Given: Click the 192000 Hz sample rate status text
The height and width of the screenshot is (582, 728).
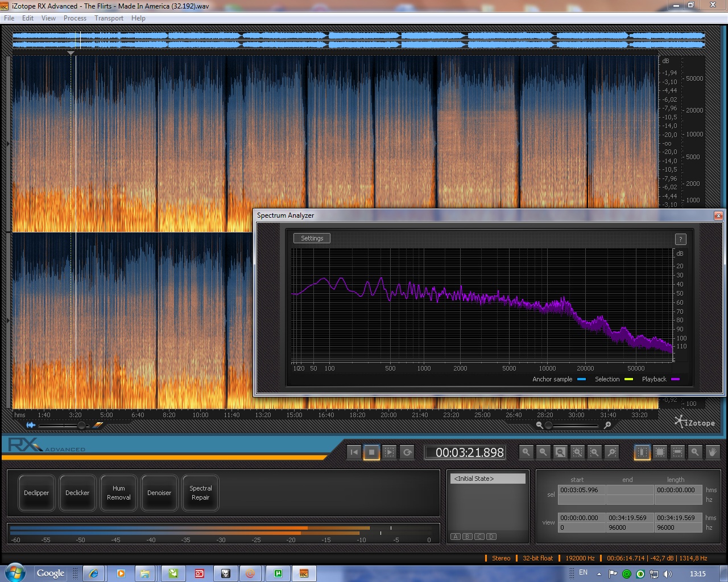Looking at the screenshot, I should 580,558.
